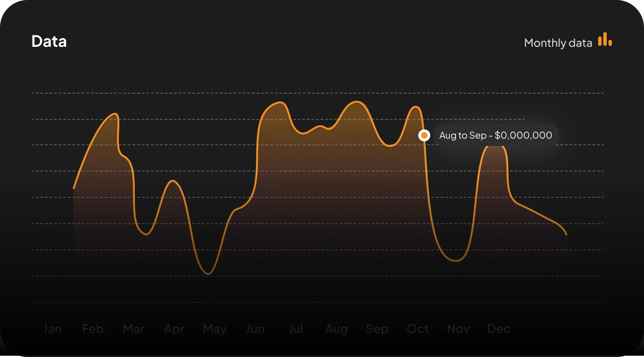Select the Oct month label

pos(418,329)
